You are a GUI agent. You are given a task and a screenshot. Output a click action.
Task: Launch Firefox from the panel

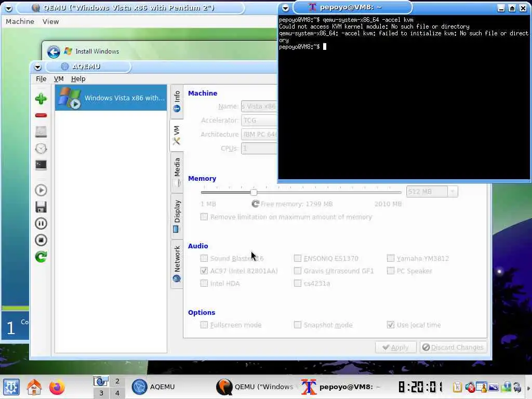pyautogui.click(x=57, y=387)
